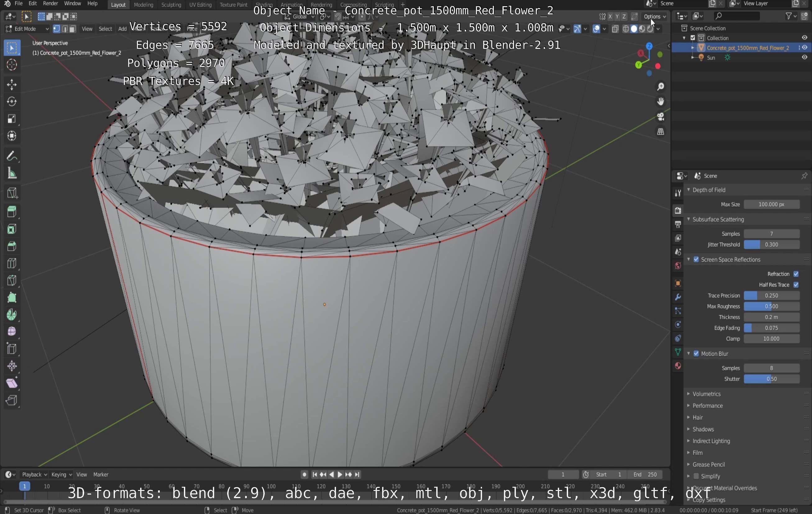Switch perspective/orthographic grid icon
This screenshot has width=812, height=514.
[x=660, y=132]
